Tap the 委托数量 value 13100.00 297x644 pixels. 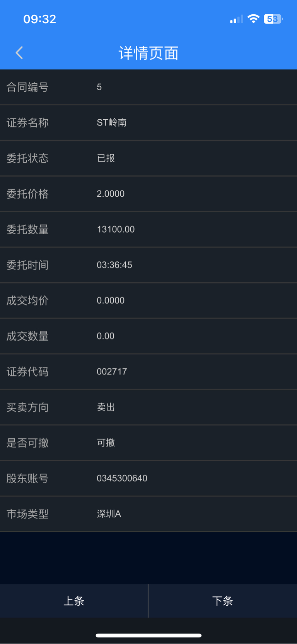pyautogui.click(x=116, y=229)
